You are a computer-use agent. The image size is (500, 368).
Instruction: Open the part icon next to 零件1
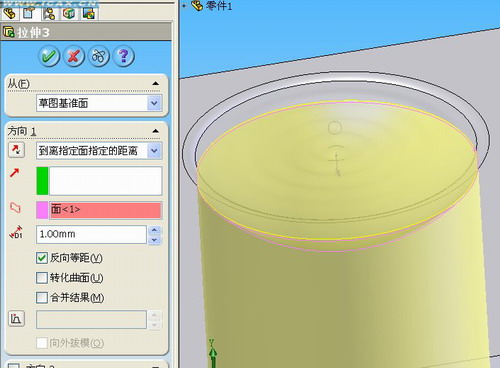tap(197, 5)
